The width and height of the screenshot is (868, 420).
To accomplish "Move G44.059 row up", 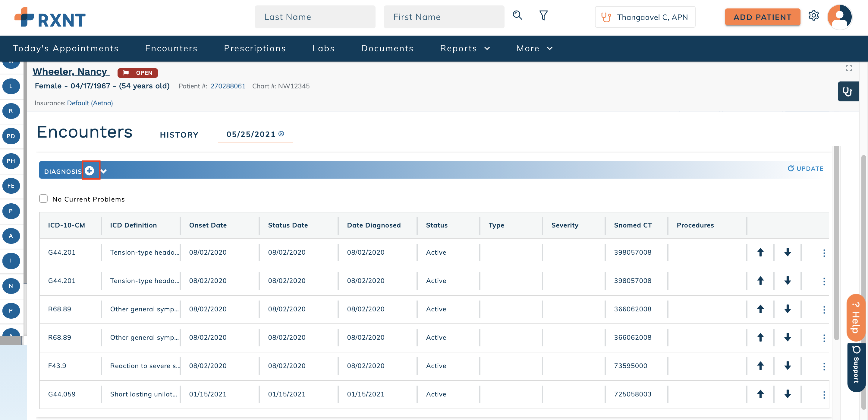I will 760,394.
